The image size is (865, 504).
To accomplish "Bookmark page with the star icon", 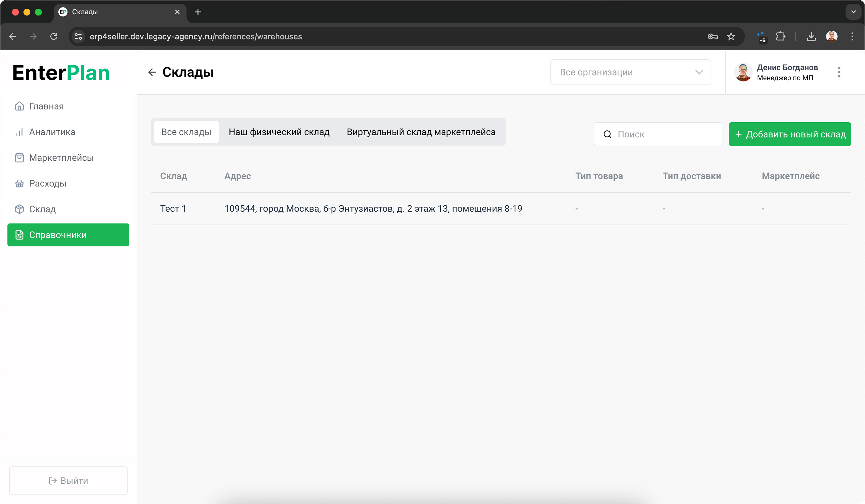I will click(731, 36).
